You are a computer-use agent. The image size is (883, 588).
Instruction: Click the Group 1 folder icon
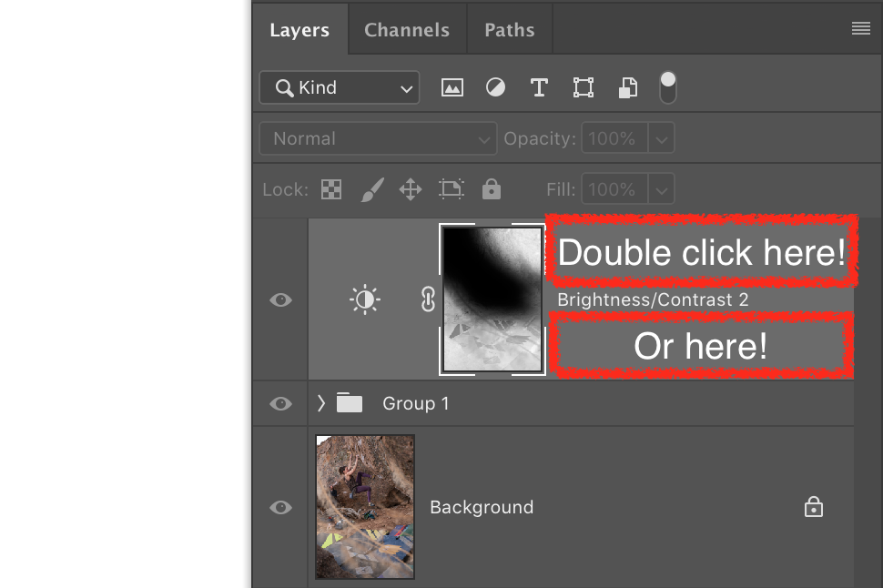coord(350,402)
